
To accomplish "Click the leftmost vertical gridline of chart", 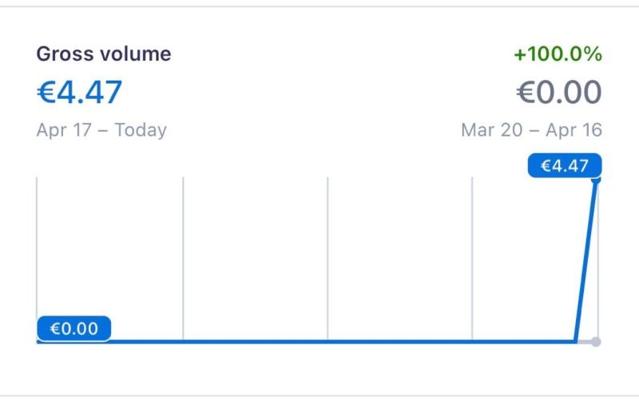I will pos(37,250).
